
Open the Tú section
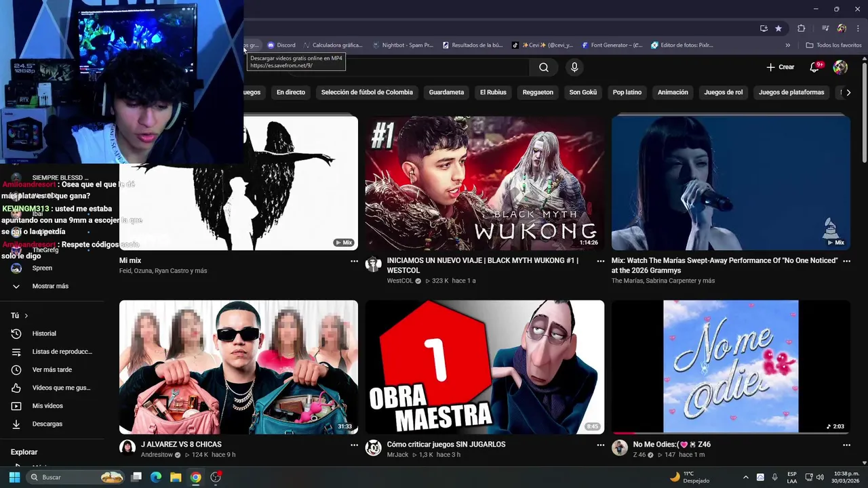[x=20, y=315]
